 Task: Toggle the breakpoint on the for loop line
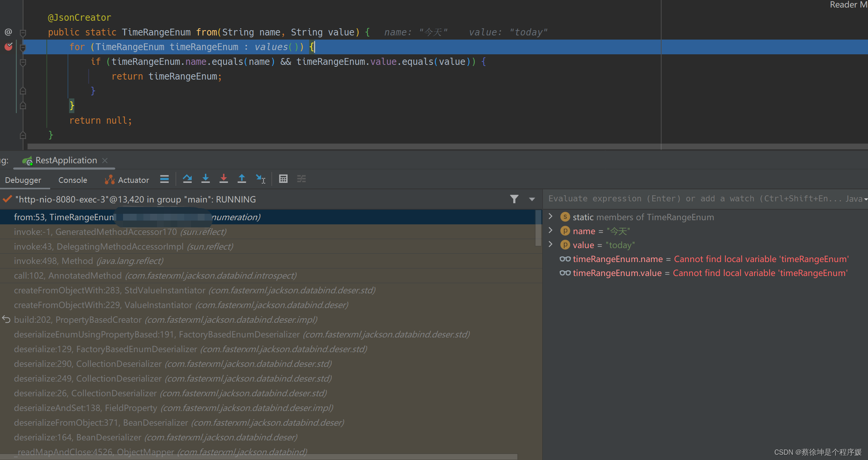click(8, 47)
